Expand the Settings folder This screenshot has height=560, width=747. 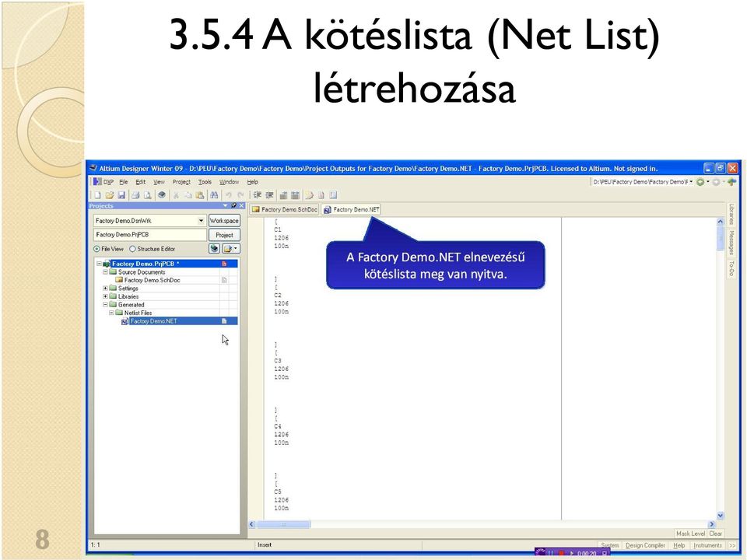click(105, 288)
